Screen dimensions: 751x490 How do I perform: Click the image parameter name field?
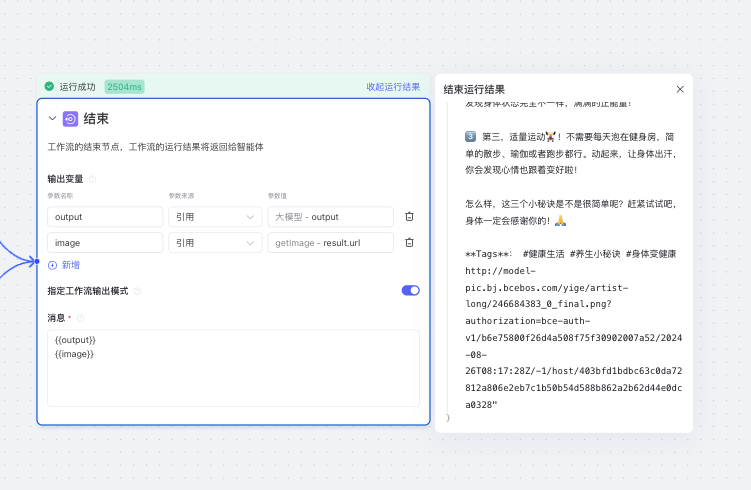coord(105,242)
